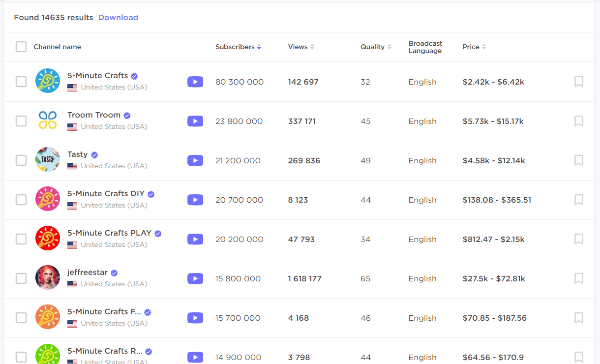Click the YouTube icon for 5-Minute Crafts PLAY

click(x=195, y=239)
